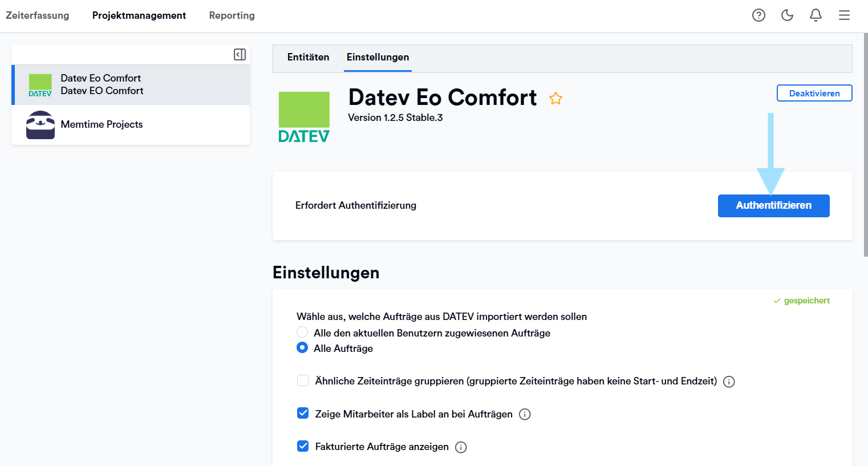Open notifications bell icon
The image size is (868, 466).
coord(816,15)
